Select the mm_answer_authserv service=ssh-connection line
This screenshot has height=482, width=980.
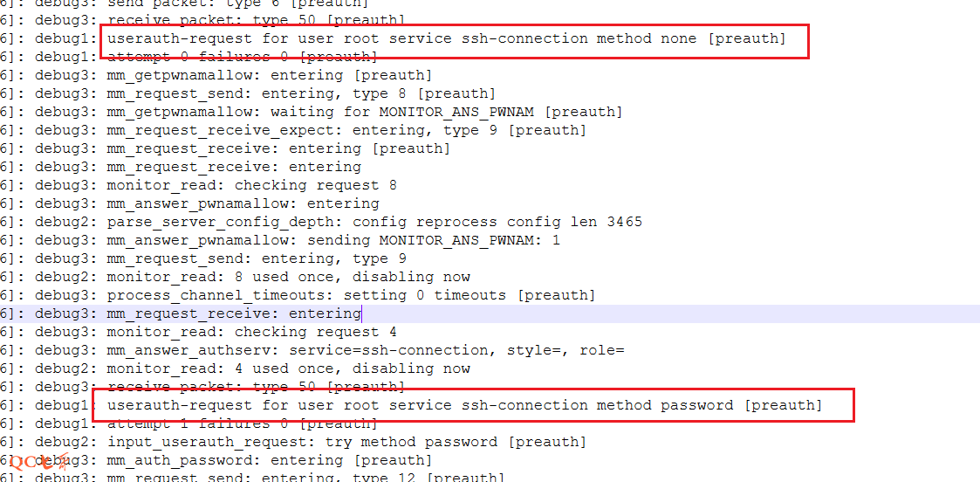[366, 350]
